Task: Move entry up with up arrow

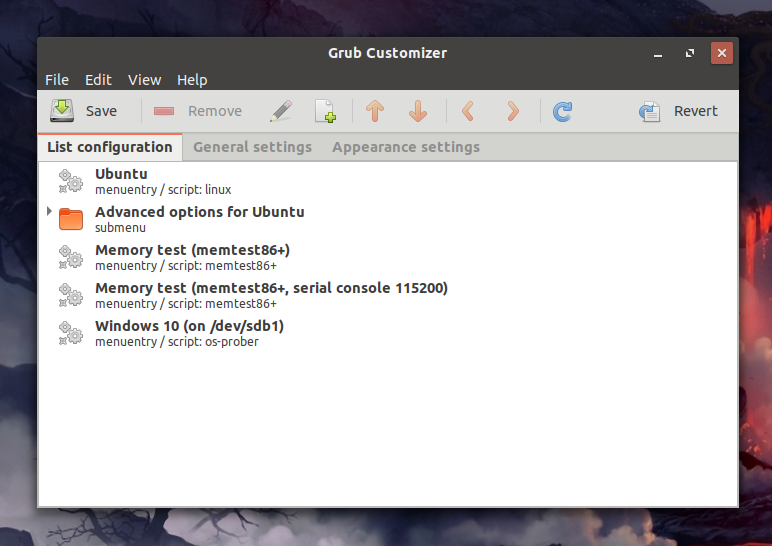Action: (x=375, y=111)
